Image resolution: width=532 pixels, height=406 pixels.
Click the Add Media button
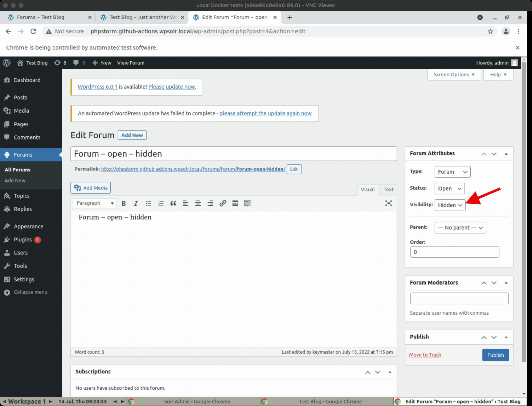tap(91, 188)
